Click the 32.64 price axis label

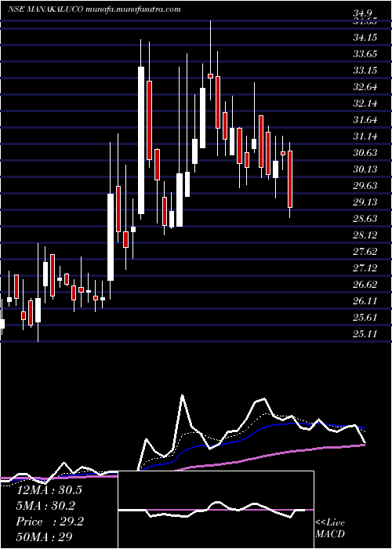(x=365, y=87)
